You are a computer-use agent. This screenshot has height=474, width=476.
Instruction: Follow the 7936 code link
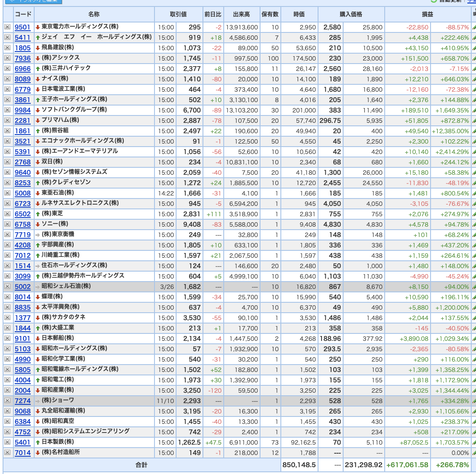pyautogui.click(x=23, y=58)
